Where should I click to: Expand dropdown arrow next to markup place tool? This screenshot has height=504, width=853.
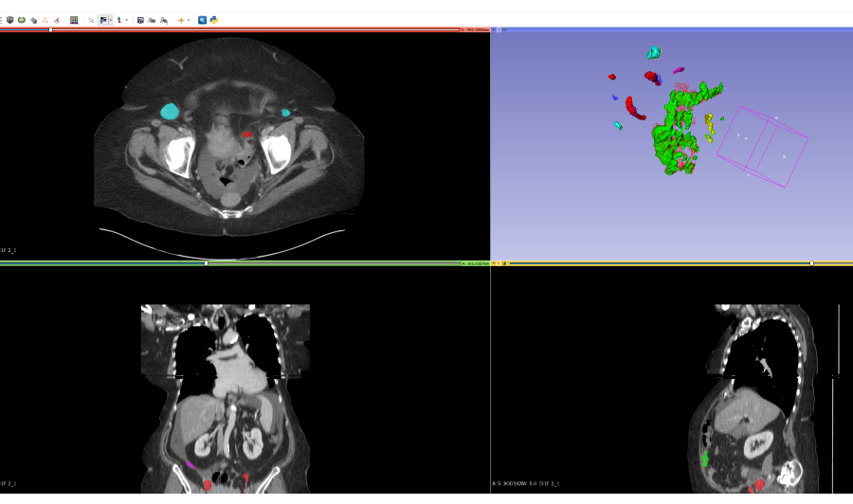click(x=126, y=20)
